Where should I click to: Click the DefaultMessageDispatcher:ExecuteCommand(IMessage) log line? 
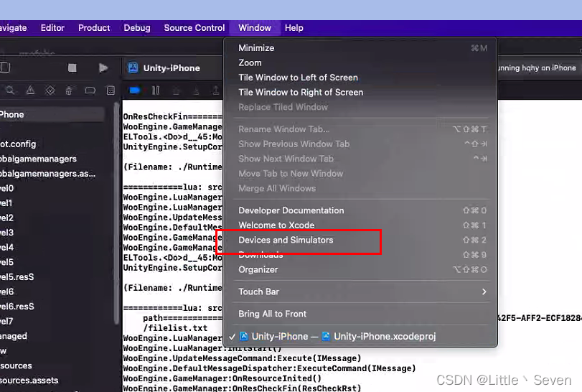(269, 368)
